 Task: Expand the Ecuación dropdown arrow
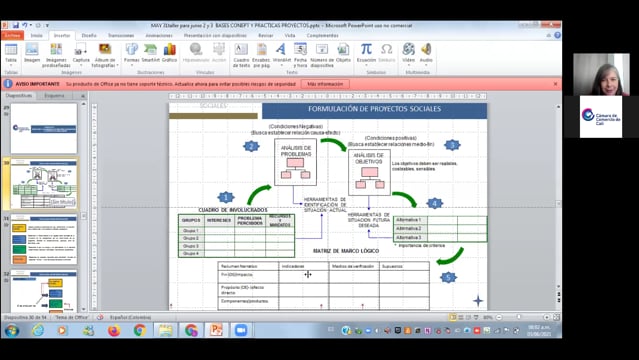click(x=366, y=65)
